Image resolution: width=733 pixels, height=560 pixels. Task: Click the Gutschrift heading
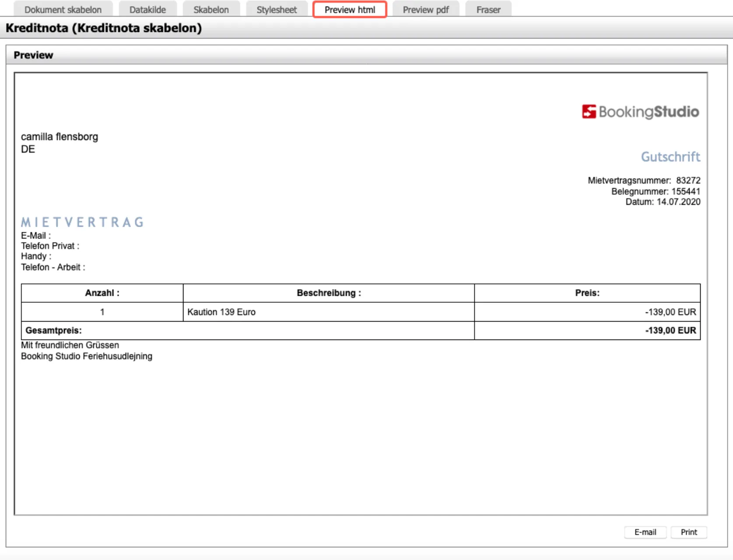[x=670, y=157]
